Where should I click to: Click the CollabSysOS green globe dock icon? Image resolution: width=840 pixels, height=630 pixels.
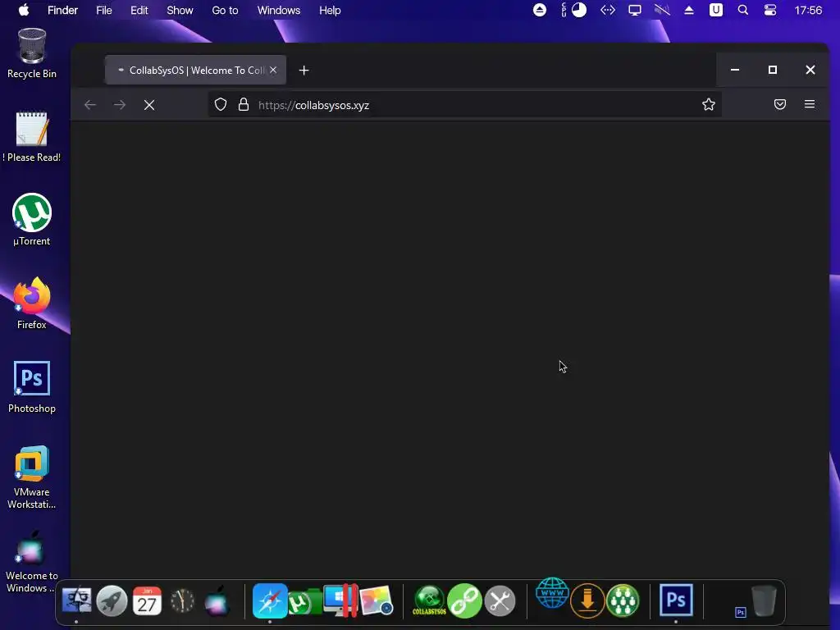(x=429, y=600)
